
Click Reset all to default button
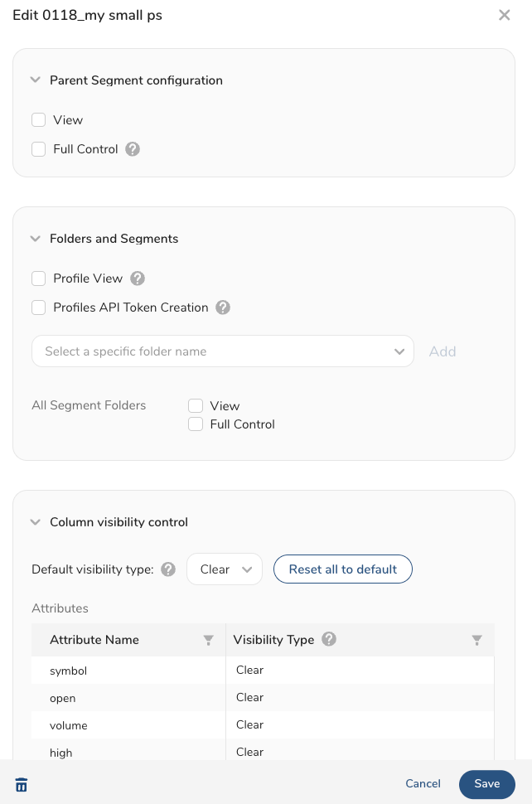click(x=342, y=569)
